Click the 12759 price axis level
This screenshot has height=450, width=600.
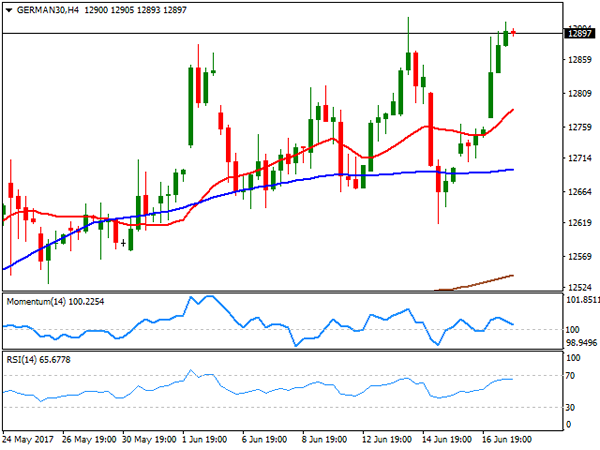point(580,127)
